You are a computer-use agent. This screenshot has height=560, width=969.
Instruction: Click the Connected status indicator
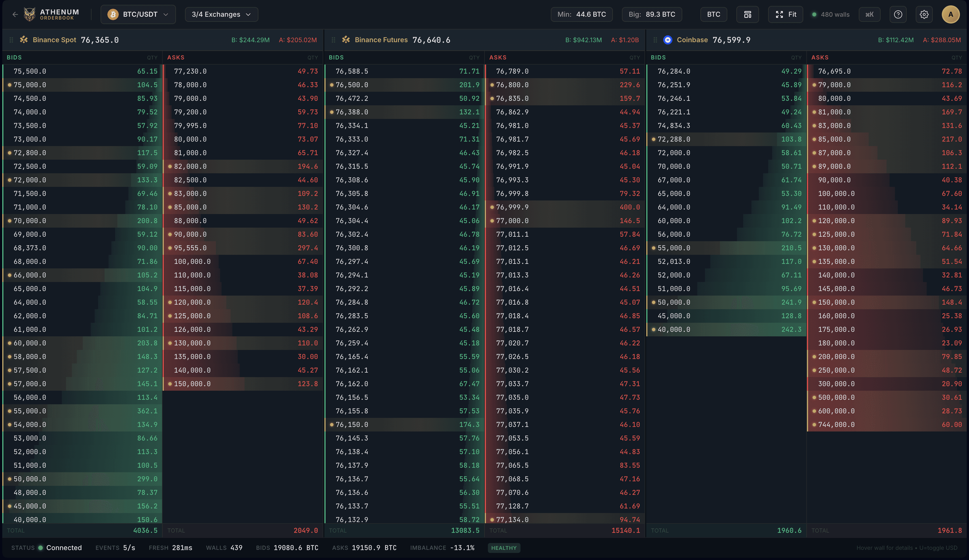click(60, 548)
